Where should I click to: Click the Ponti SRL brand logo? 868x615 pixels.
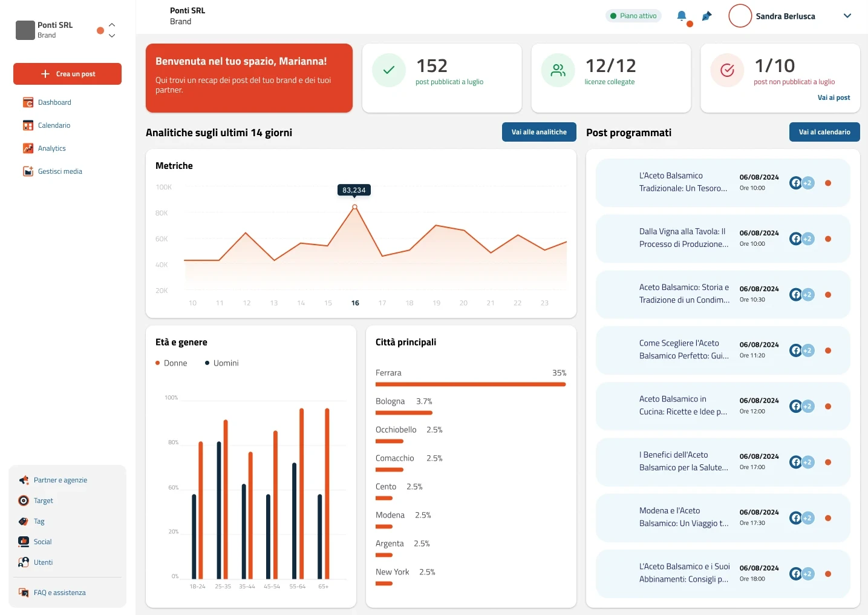pos(25,30)
